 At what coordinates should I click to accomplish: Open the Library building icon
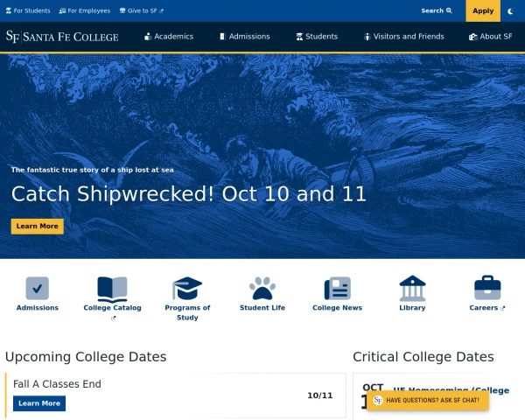[x=412, y=288]
